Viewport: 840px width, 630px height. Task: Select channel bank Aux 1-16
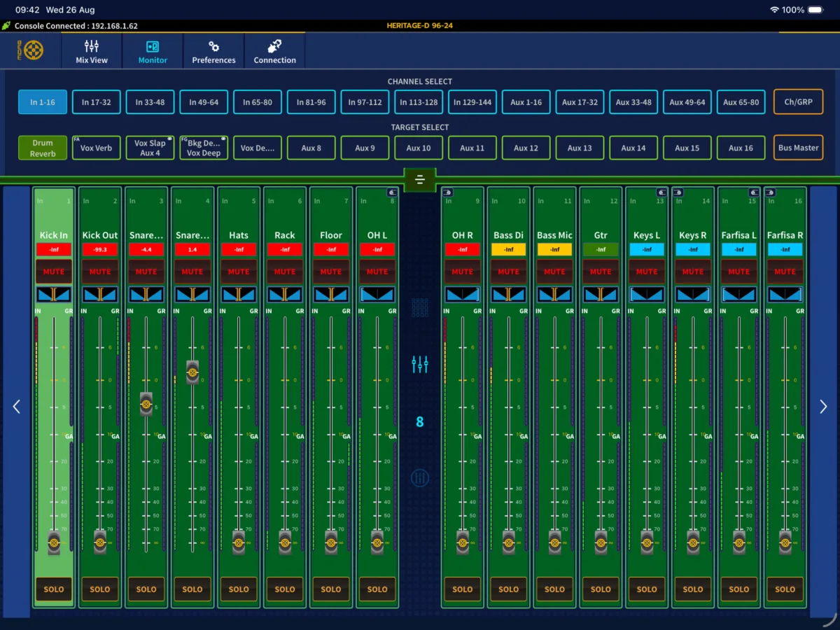pos(526,102)
